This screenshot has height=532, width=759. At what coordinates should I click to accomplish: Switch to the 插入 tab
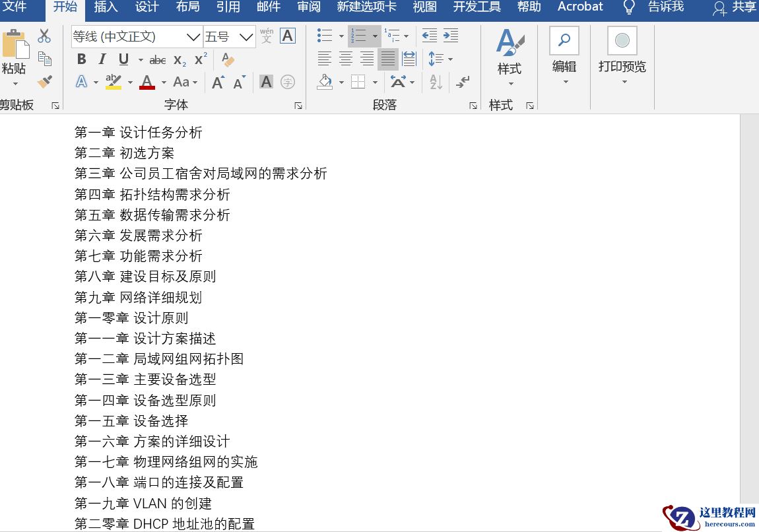pos(106,7)
